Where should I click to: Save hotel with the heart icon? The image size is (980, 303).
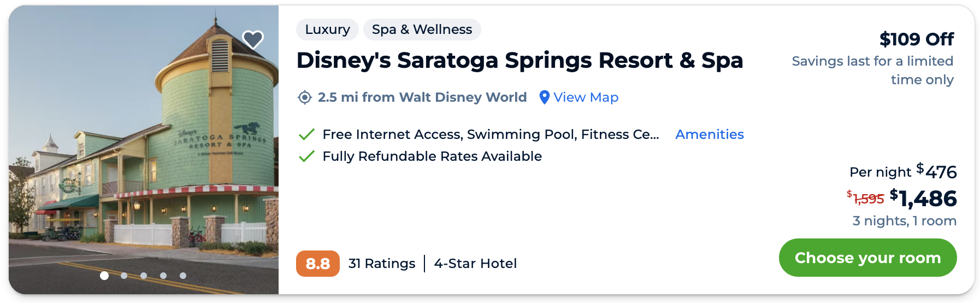253,39
